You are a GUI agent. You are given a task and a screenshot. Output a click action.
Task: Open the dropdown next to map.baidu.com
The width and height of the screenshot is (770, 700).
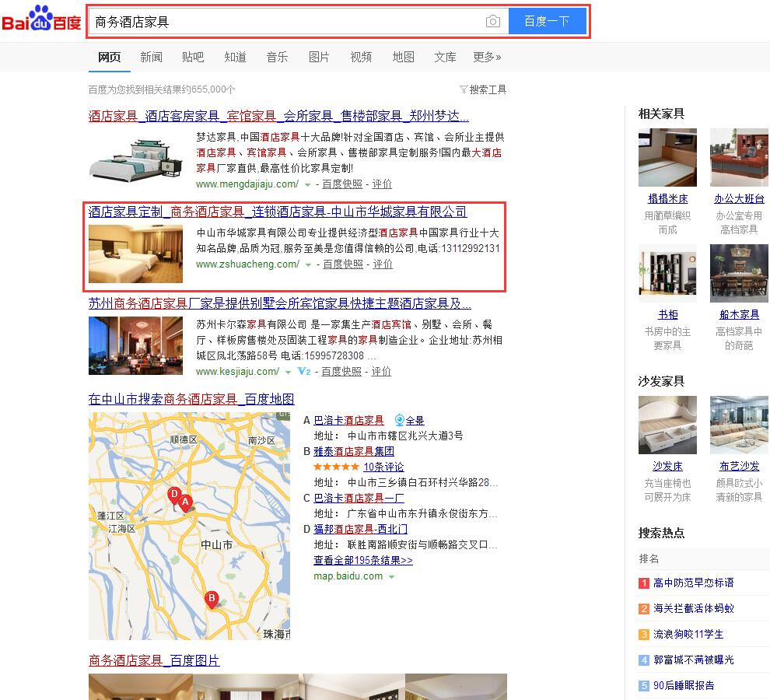point(391,577)
